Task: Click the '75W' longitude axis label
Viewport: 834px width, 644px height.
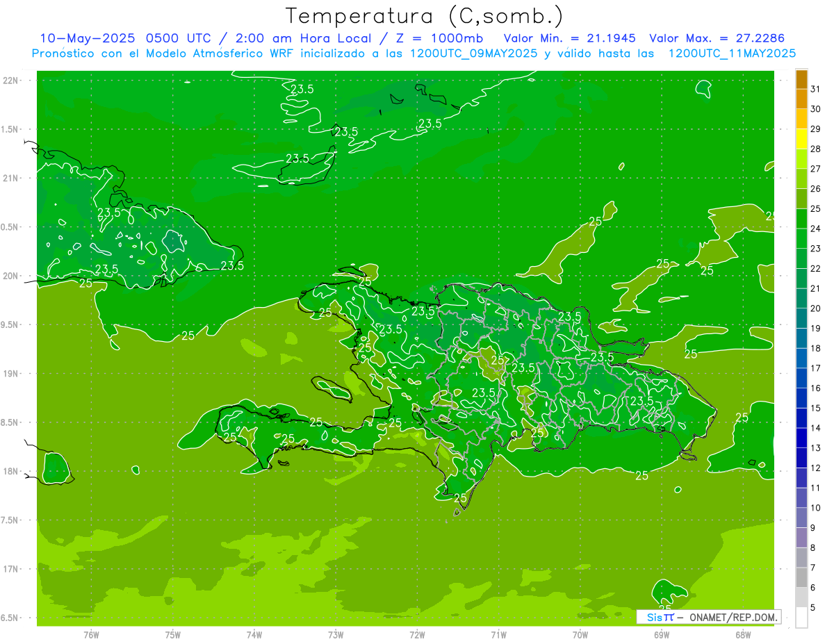Action: click(x=173, y=634)
